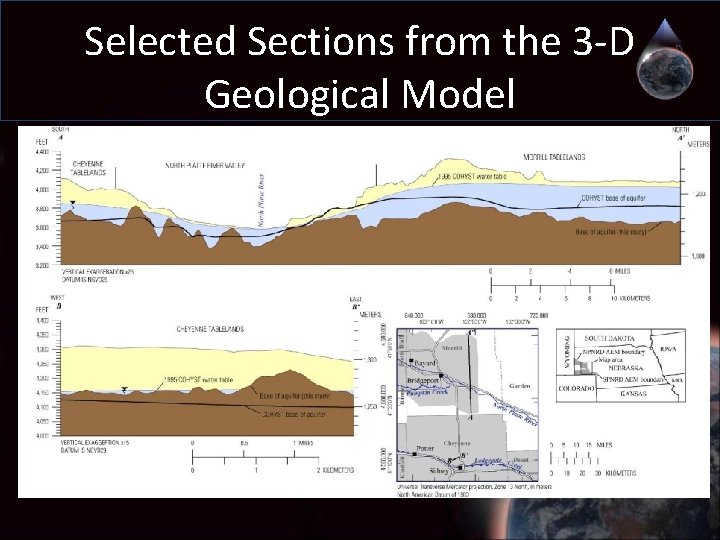Click the 'Pumpkin Creek' label on map

pyautogui.click(x=427, y=393)
